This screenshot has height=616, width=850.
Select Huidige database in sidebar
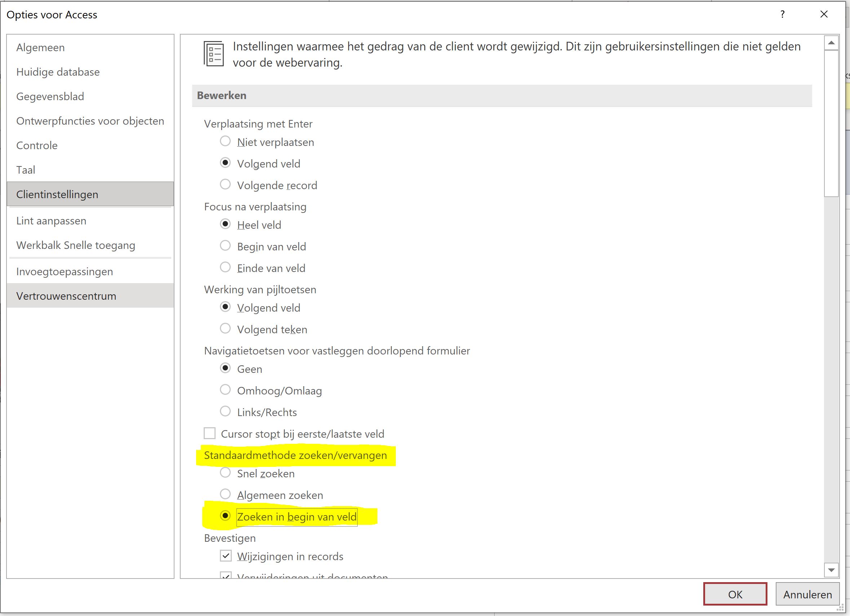[90, 72]
